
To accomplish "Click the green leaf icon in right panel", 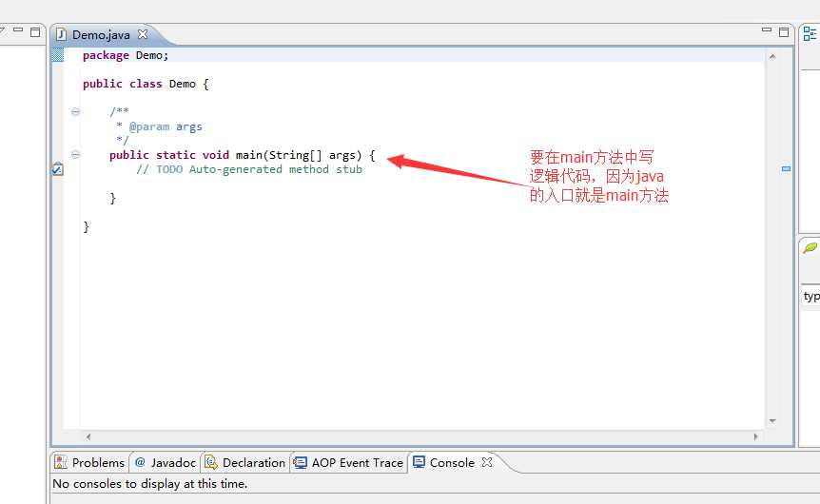I will coord(810,248).
